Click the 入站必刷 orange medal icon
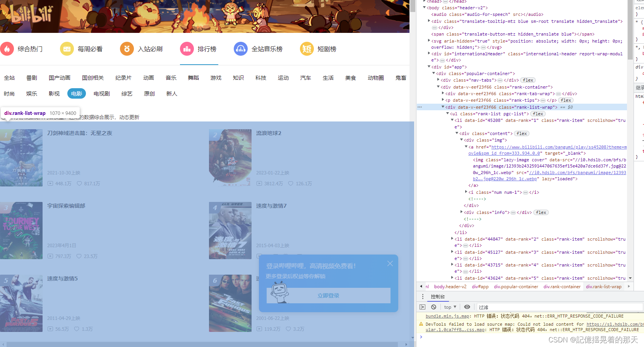The image size is (644, 347). click(127, 49)
